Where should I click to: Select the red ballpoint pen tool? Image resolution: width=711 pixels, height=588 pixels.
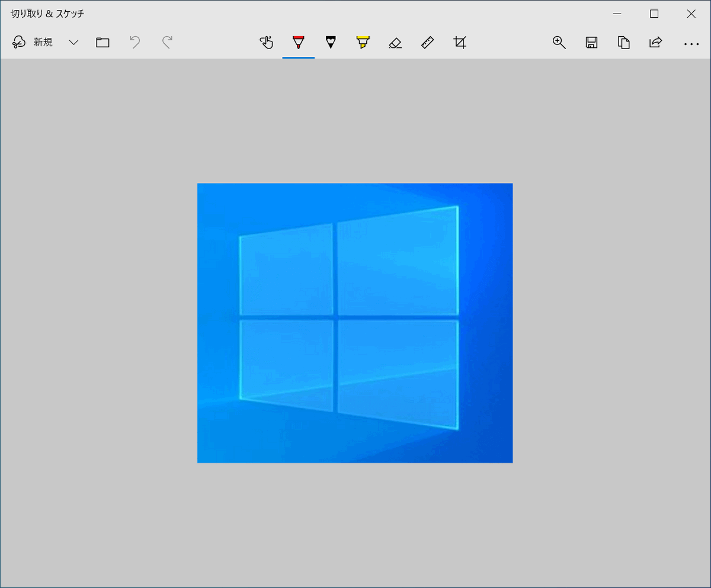point(298,42)
